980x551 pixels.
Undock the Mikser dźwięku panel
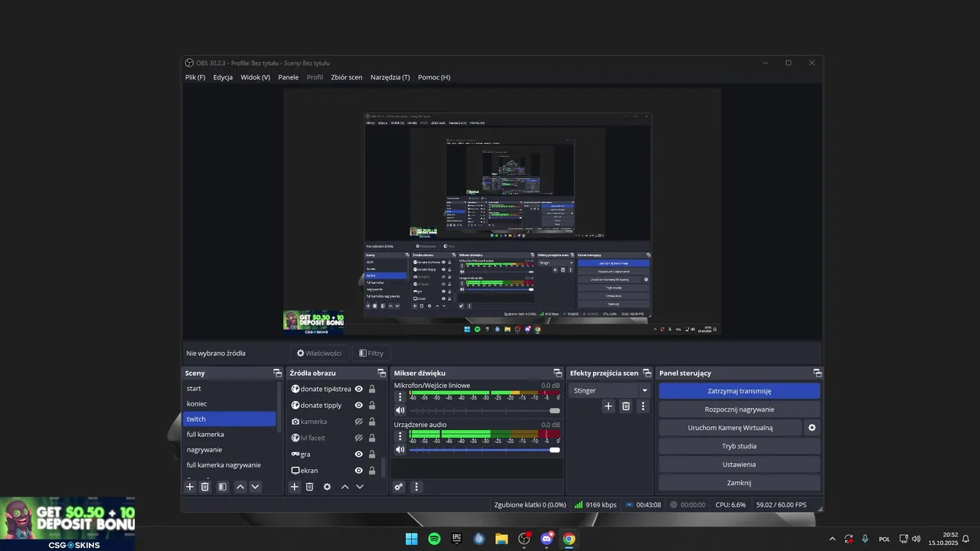[x=557, y=373]
